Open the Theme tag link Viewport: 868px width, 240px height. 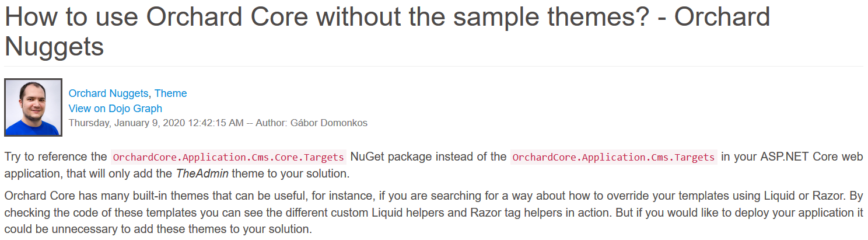click(x=170, y=93)
